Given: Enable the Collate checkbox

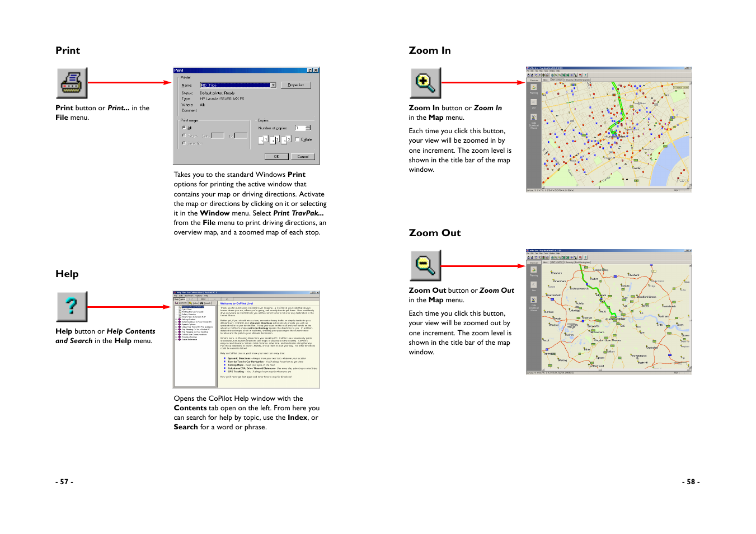Looking at the screenshot, I should pos(297,139).
